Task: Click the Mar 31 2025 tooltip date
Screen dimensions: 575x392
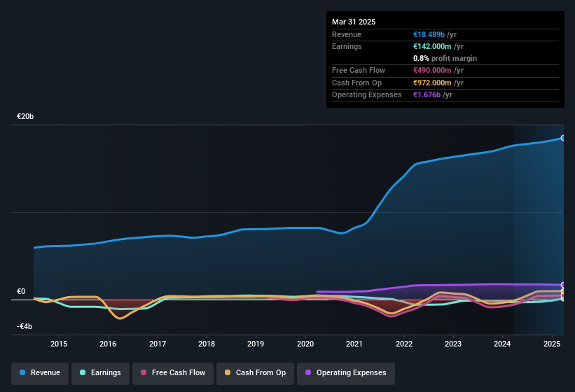Action: tap(354, 22)
